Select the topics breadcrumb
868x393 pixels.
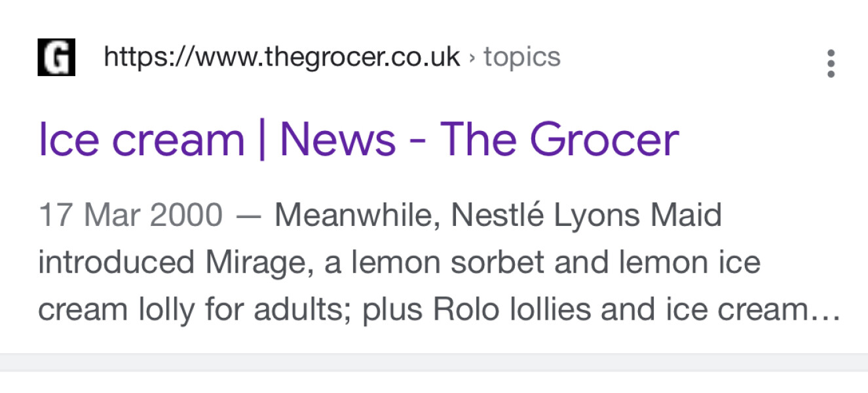[x=522, y=58]
